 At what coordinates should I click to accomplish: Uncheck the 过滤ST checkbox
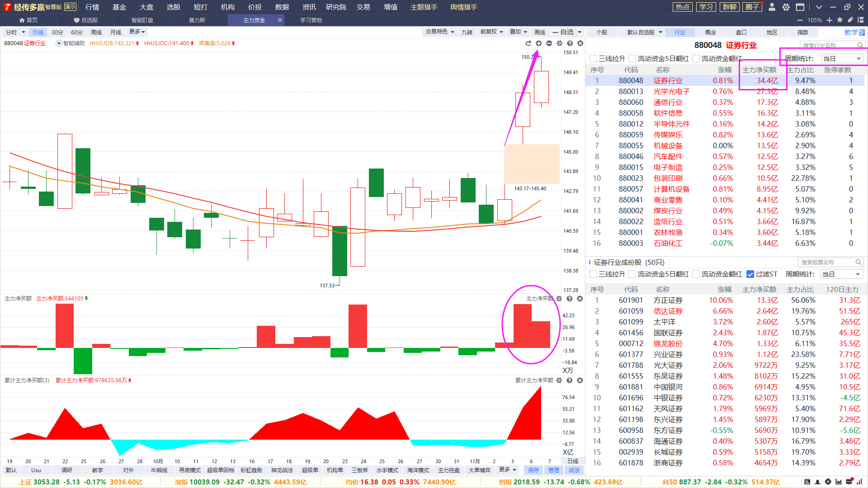tap(750, 274)
